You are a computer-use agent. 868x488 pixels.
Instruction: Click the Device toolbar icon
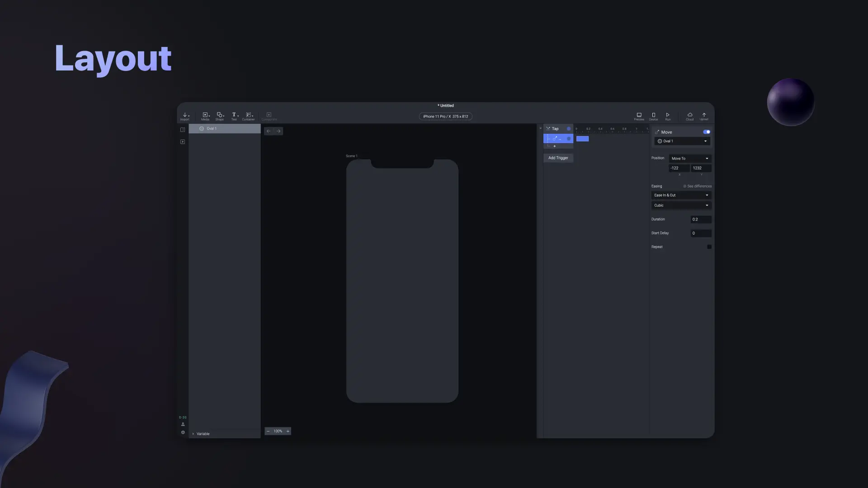point(653,116)
